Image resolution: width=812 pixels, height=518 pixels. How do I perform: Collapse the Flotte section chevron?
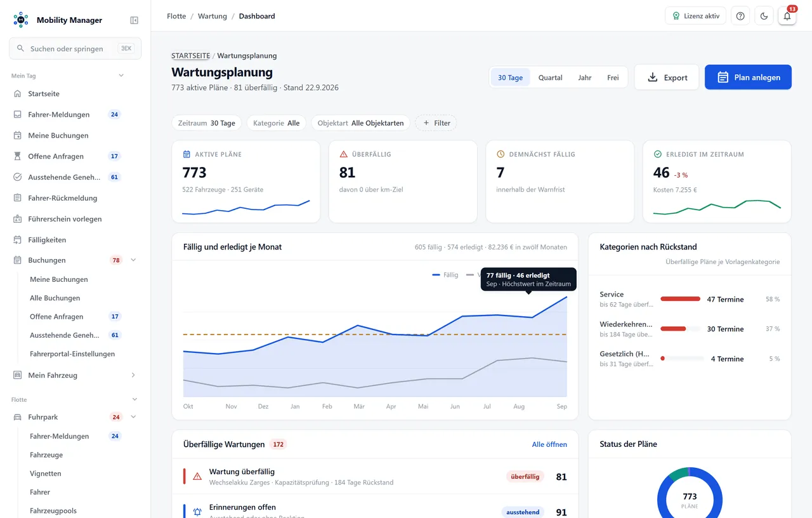pos(134,399)
